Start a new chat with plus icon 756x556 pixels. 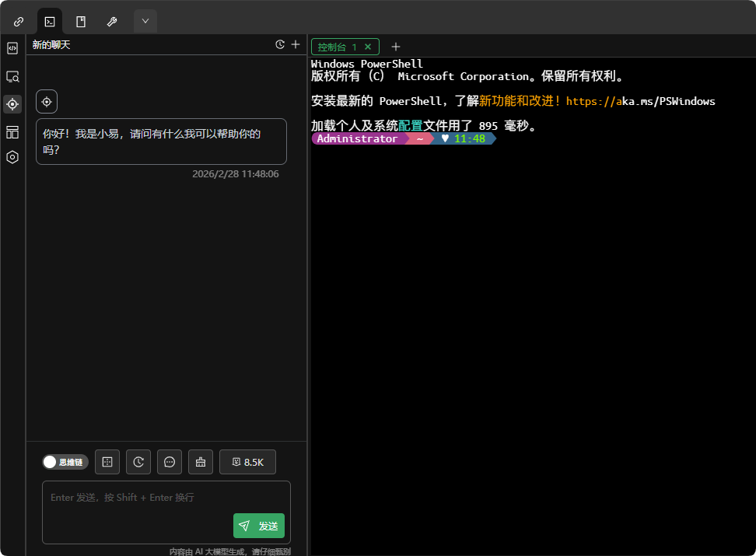296,44
